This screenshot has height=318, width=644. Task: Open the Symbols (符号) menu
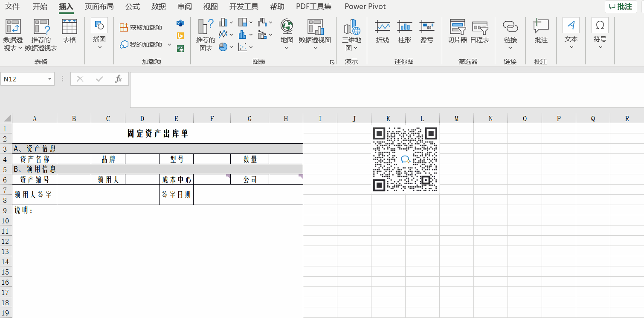pos(600,34)
